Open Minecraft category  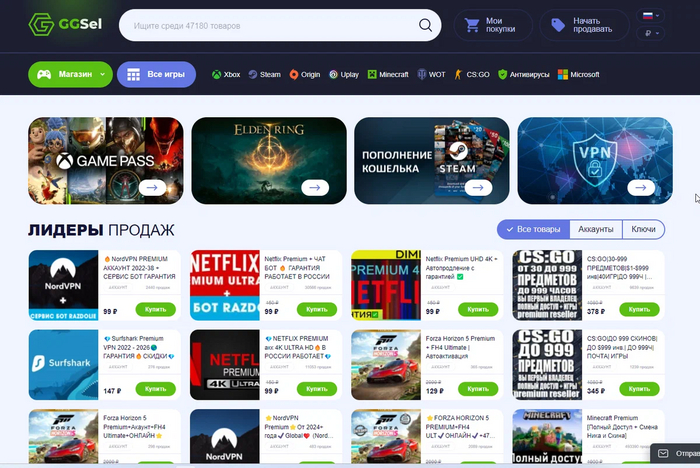coord(388,75)
